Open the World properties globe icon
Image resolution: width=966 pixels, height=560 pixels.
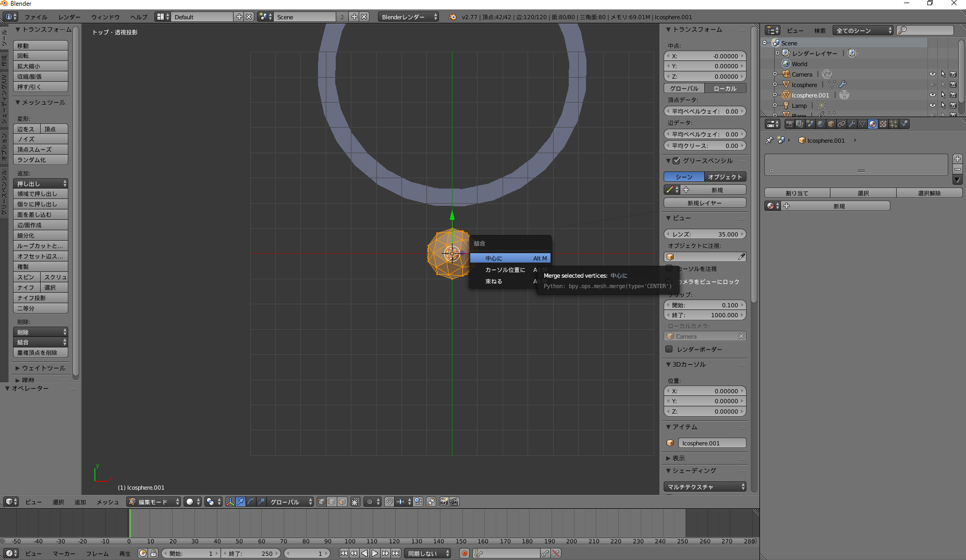point(821,124)
